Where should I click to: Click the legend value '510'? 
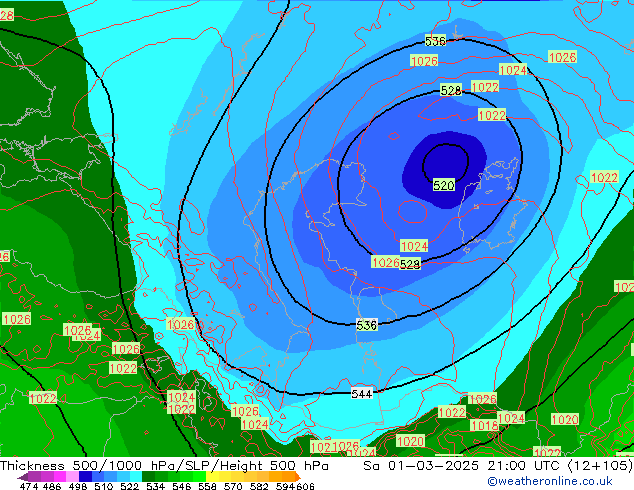(104, 486)
